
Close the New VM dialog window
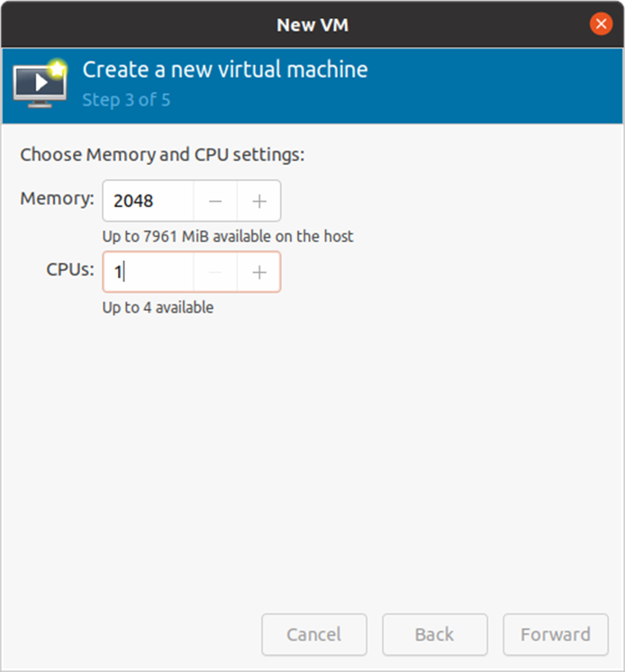601,24
